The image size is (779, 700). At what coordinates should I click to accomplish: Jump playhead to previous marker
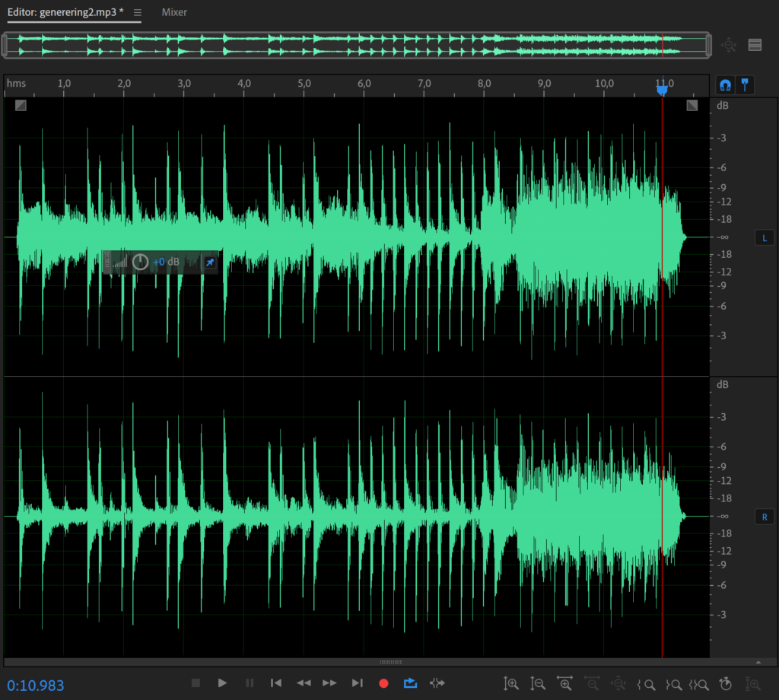pyautogui.click(x=277, y=683)
